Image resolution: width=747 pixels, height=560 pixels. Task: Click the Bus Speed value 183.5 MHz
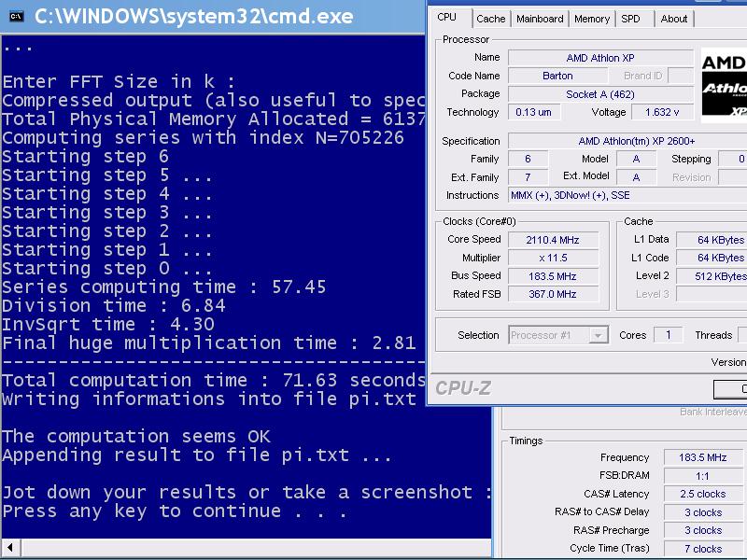pos(553,276)
